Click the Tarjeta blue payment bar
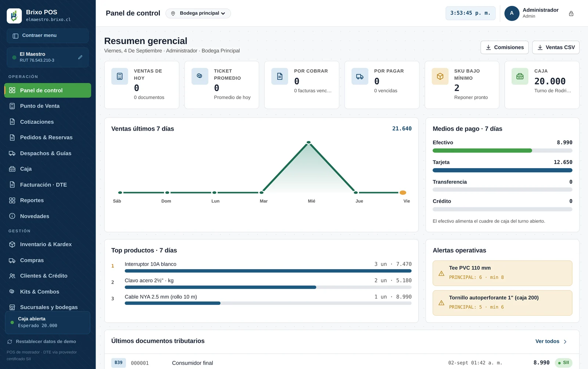 (x=502, y=170)
